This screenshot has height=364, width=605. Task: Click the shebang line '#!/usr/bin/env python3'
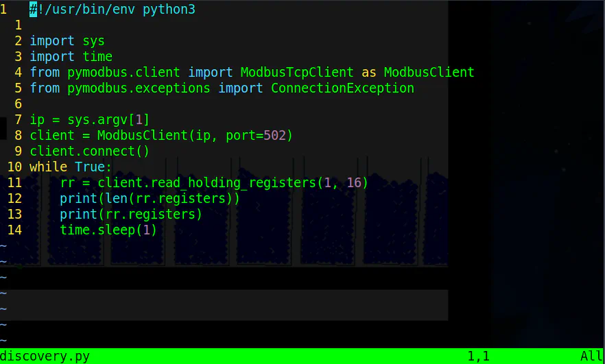[x=112, y=10]
